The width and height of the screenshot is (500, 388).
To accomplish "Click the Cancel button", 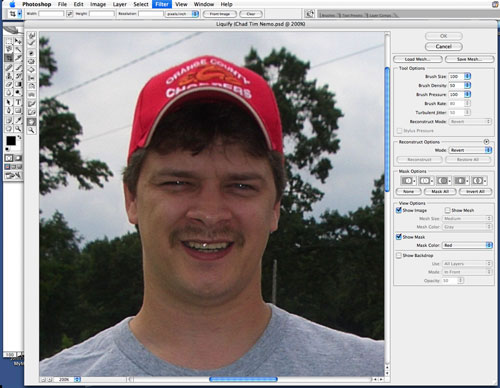I will pos(444,46).
